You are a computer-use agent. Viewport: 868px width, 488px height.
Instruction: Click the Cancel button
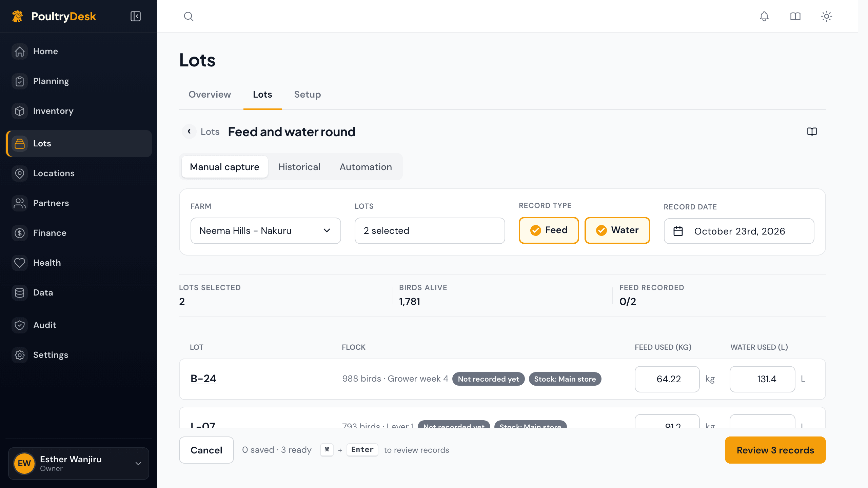coord(206,450)
